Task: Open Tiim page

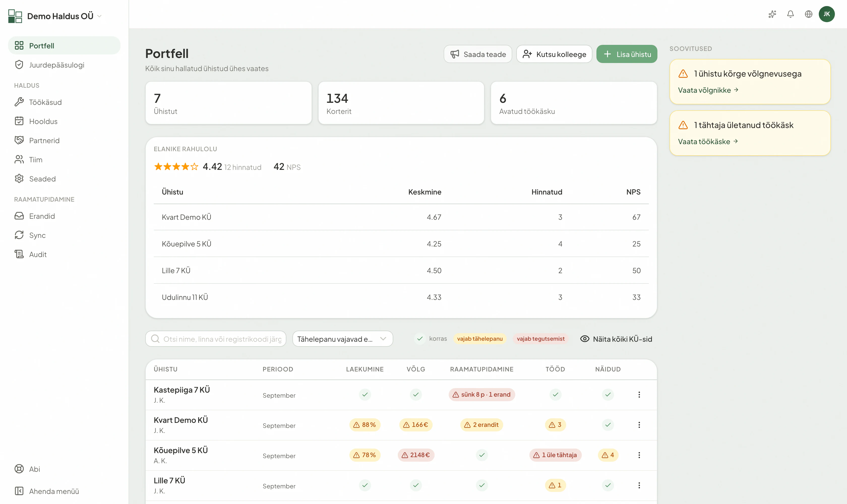Action: point(64,159)
